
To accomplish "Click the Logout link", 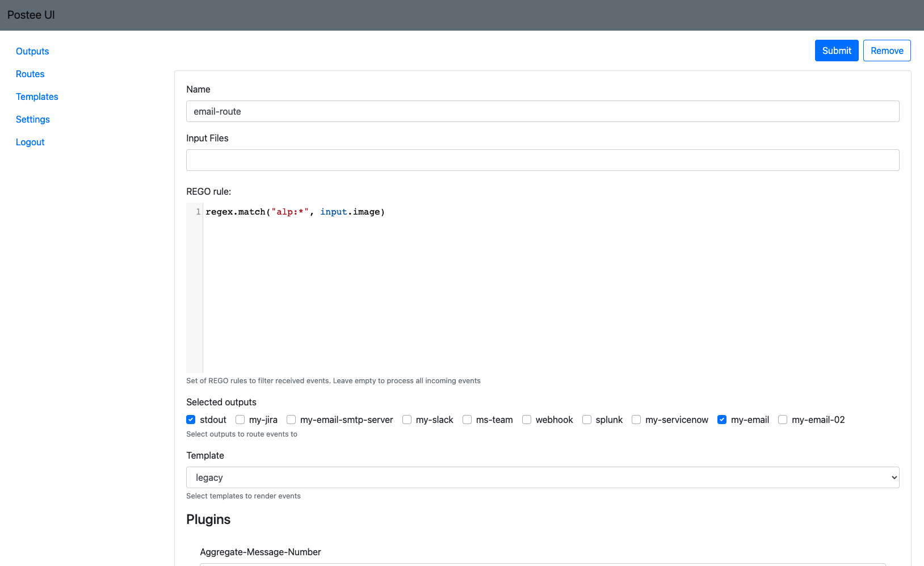I will (x=30, y=142).
